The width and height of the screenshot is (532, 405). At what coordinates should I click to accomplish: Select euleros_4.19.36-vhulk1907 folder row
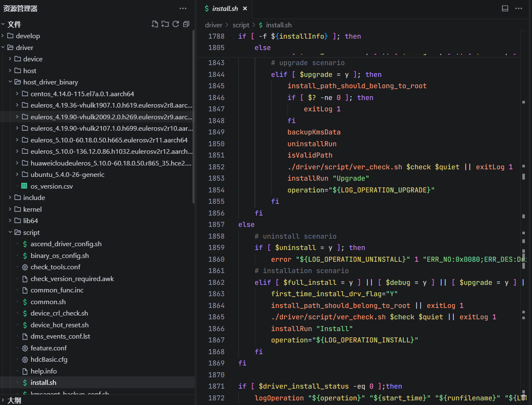97,105
